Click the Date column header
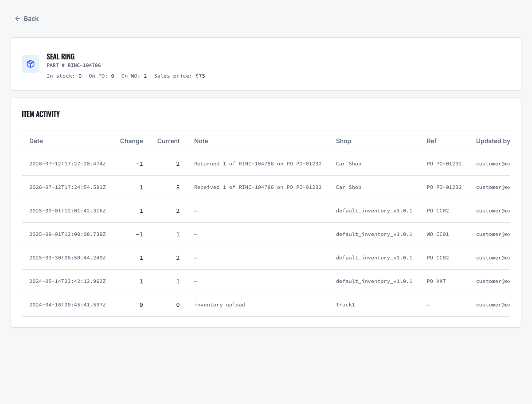The image size is (532, 404). tap(36, 141)
